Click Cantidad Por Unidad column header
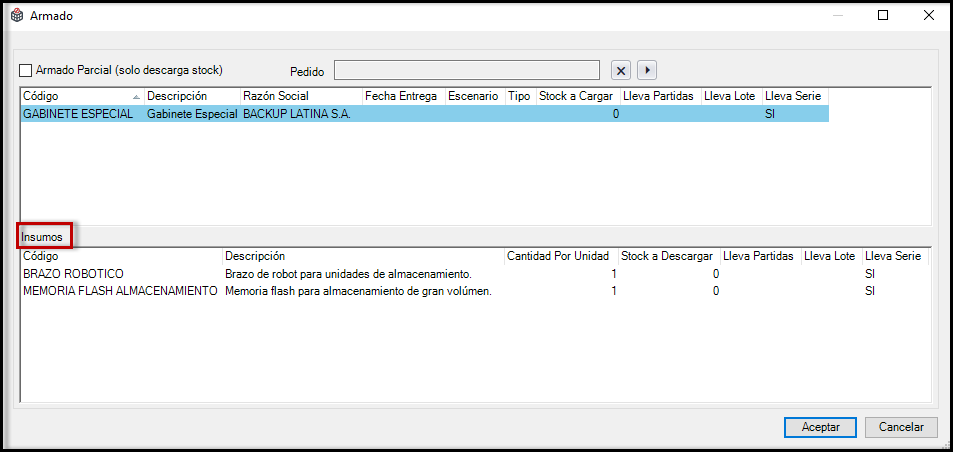 [561, 256]
